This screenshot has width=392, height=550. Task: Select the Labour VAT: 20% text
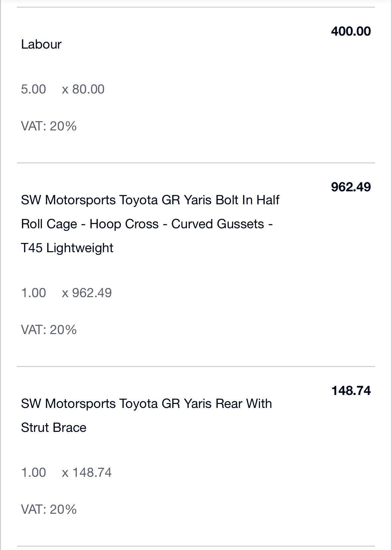click(x=49, y=126)
